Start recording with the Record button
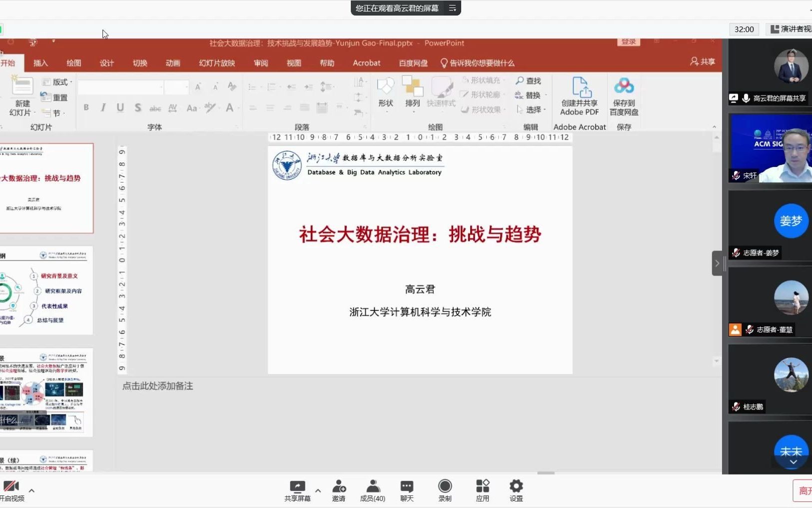 (445, 490)
